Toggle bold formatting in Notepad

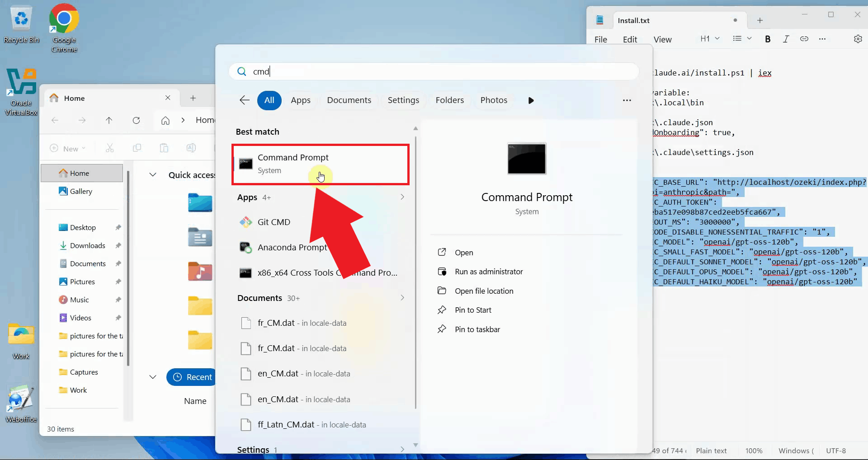pyautogui.click(x=768, y=39)
